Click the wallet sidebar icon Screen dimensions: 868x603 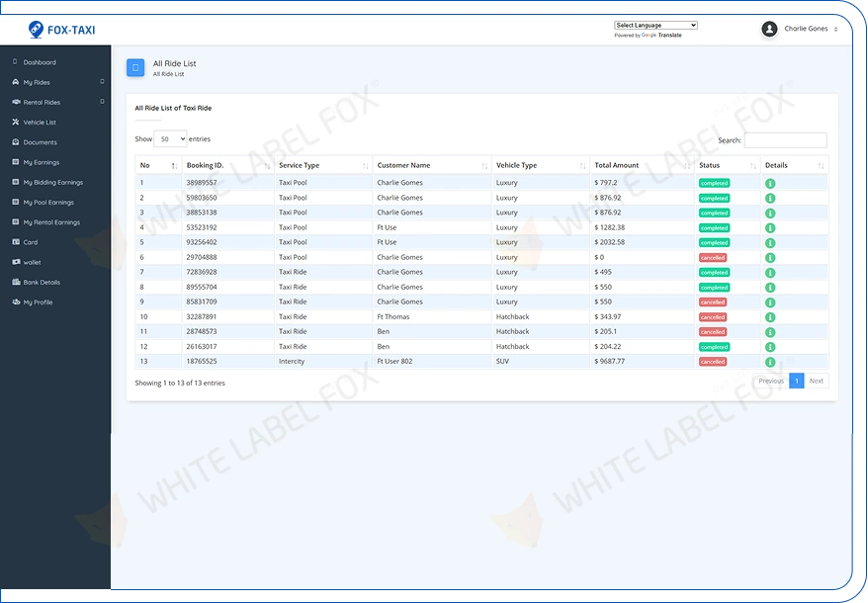(x=16, y=262)
